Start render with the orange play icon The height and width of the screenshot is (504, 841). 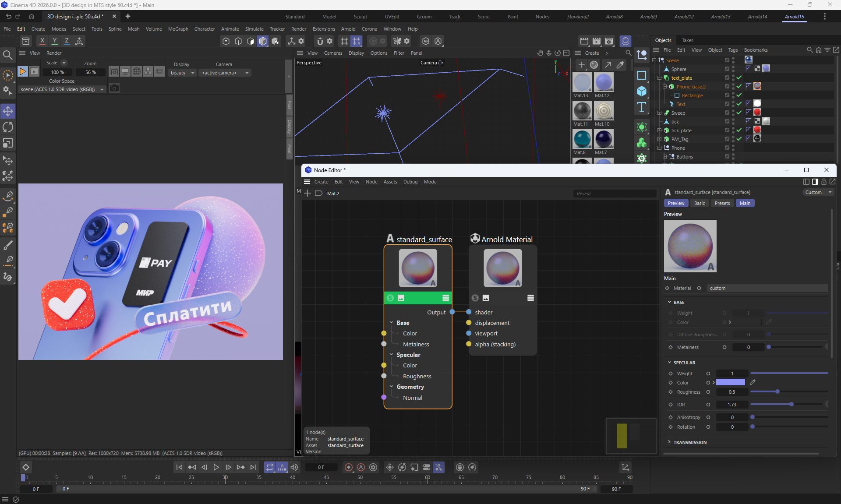[22, 71]
